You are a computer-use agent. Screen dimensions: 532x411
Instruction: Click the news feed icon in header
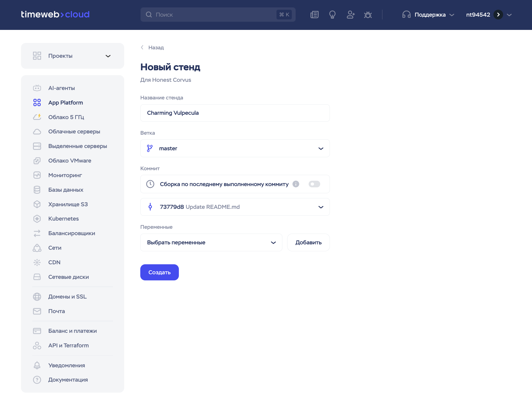tap(314, 15)
